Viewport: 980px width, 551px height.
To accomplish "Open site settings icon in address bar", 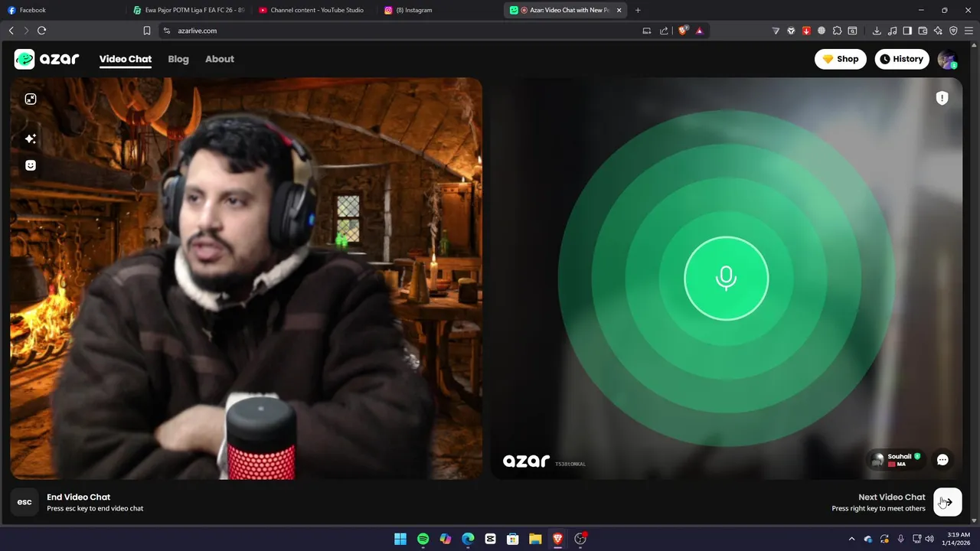I will point(166,31).
